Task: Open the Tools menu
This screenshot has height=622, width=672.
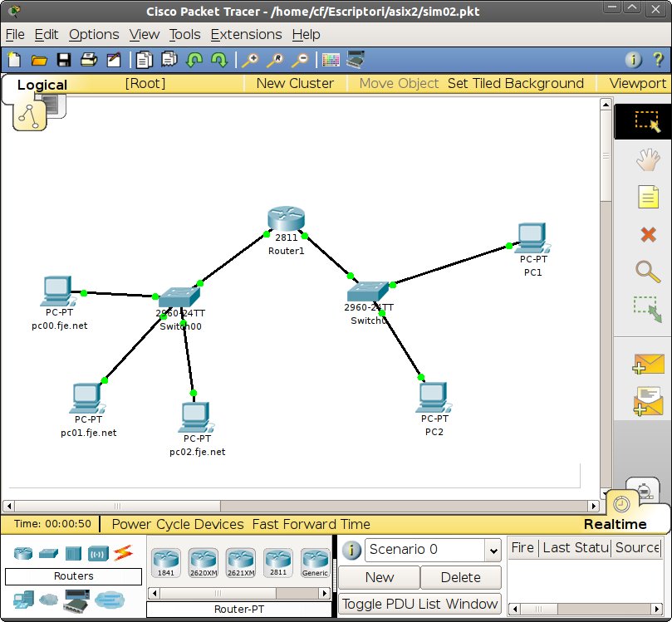Action: [x=184, y=34]
